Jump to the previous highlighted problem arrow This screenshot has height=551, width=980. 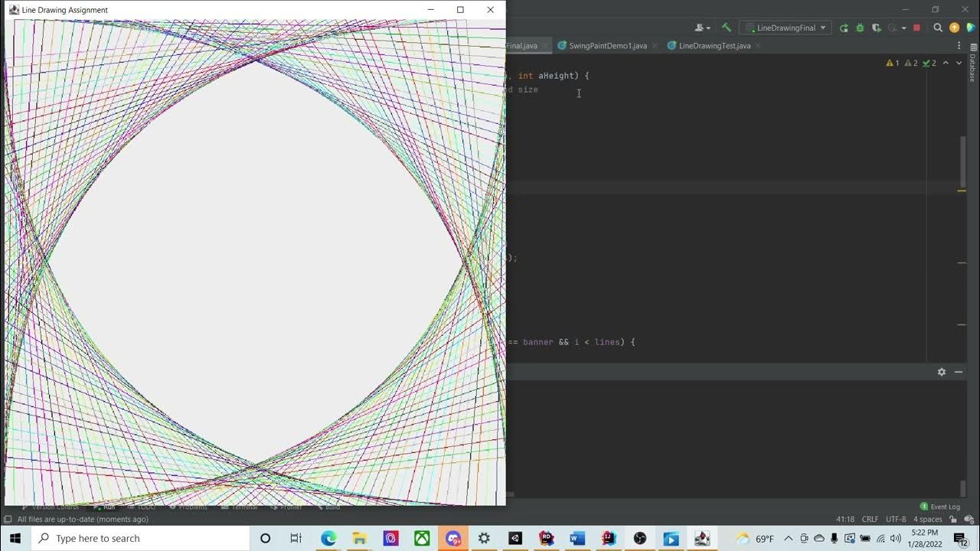pyautogui.click(x=946, y=63)
